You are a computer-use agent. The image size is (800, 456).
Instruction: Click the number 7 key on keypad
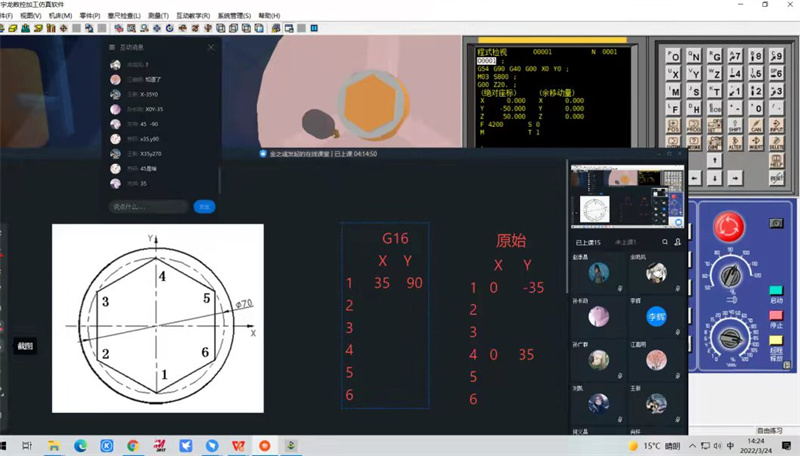tap(735, 57)
